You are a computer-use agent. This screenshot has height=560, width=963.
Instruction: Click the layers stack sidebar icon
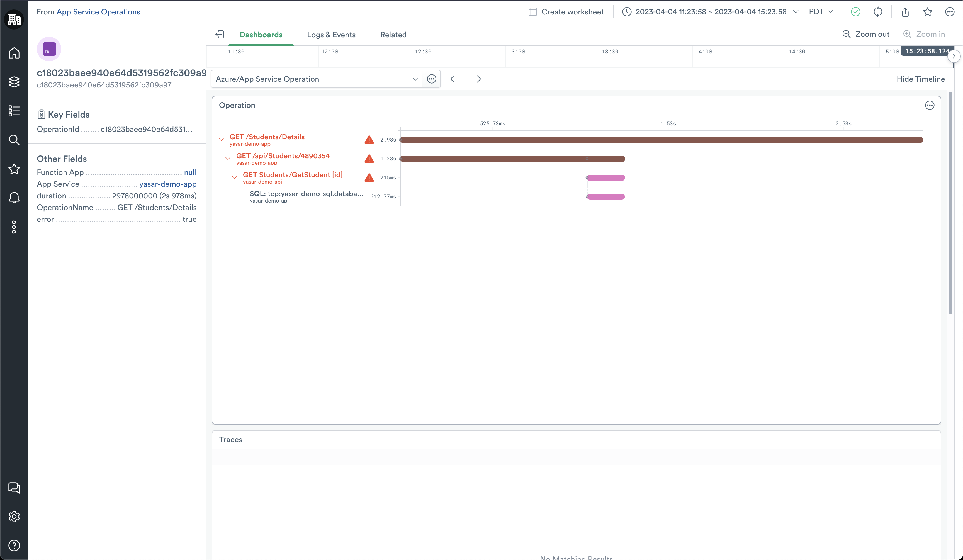click(x=14, y=82)
